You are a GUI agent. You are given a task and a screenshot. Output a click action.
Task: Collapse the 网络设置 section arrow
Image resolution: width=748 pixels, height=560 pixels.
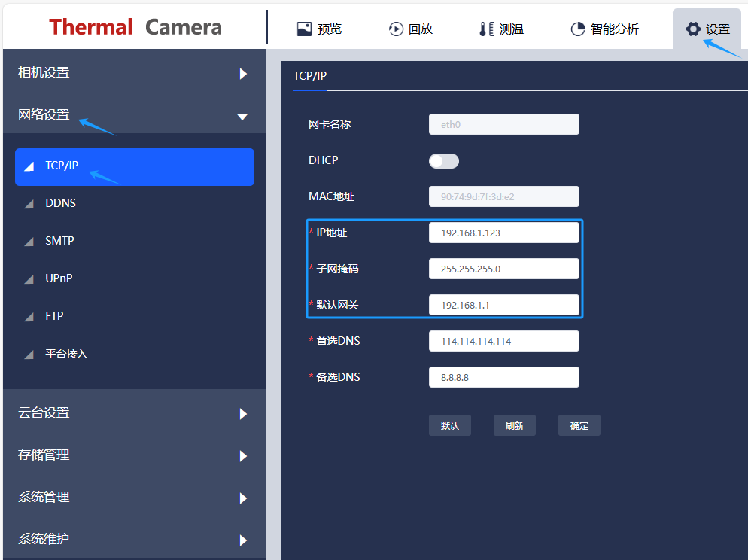click(242, 117)
